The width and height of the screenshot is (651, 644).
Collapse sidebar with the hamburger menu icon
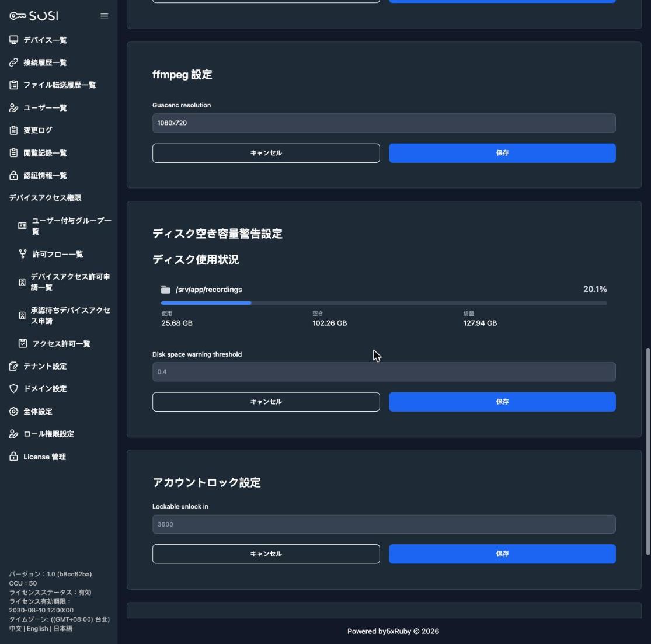(x=104, y=16)
